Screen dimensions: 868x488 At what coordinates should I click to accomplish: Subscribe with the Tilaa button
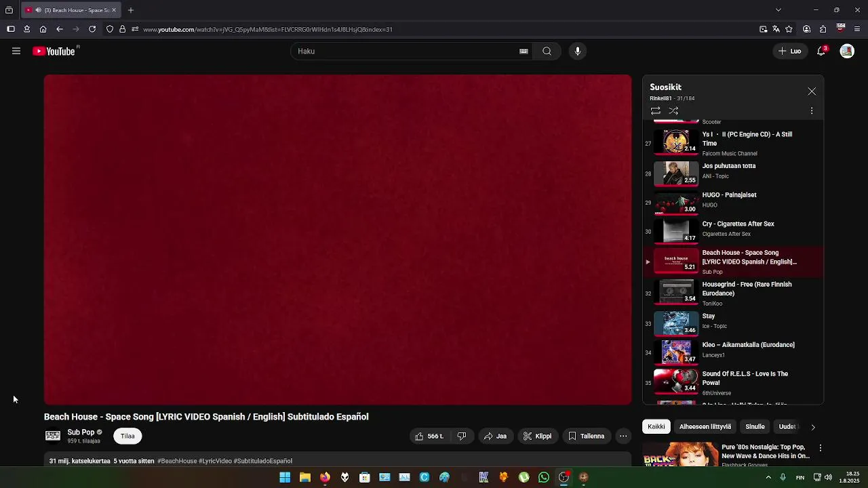pyautogui.click(x=127, y=436)
